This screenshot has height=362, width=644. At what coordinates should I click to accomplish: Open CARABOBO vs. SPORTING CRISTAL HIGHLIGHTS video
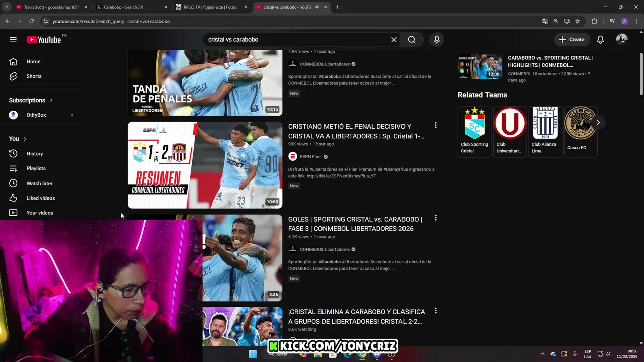pos(550,61)
